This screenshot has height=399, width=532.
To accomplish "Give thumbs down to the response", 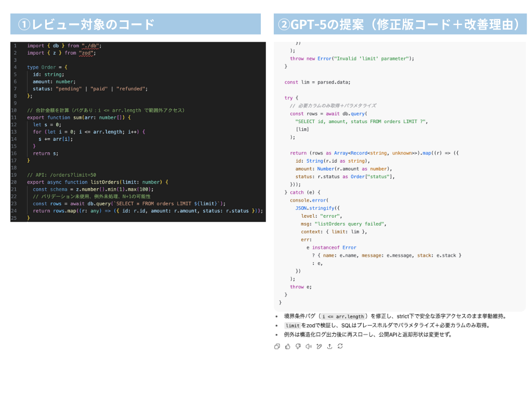I will pos(298,347).
